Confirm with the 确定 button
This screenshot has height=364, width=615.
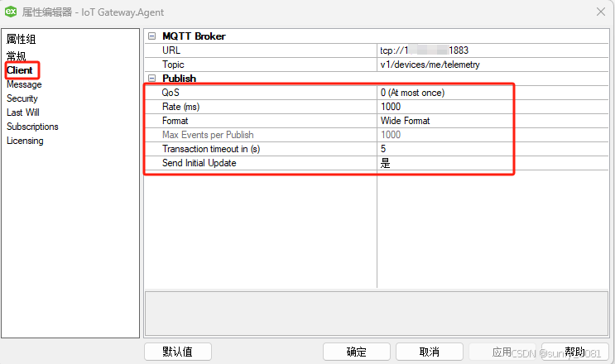click(x=357, y=352)
